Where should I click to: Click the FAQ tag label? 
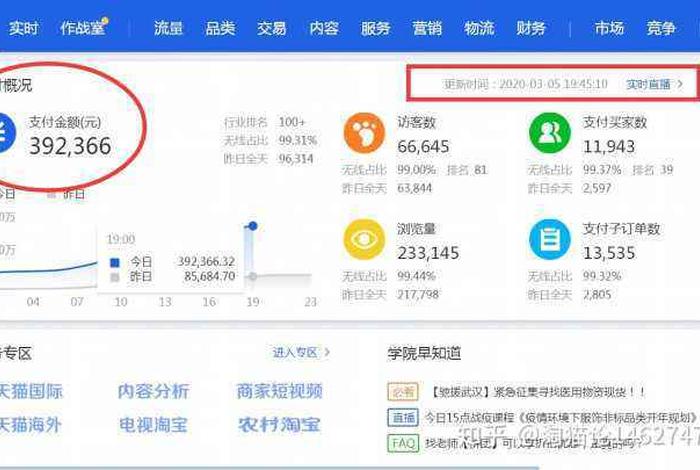(403, 443)
